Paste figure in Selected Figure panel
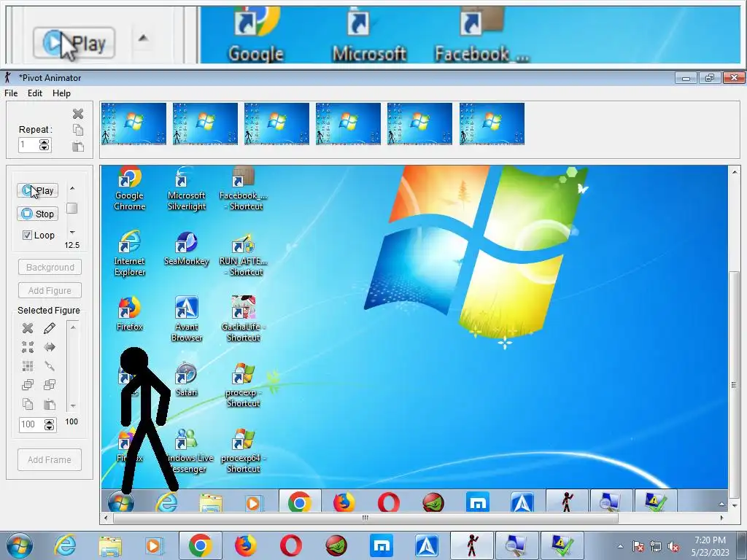This screenshot has width=747, height=560. 50,404
